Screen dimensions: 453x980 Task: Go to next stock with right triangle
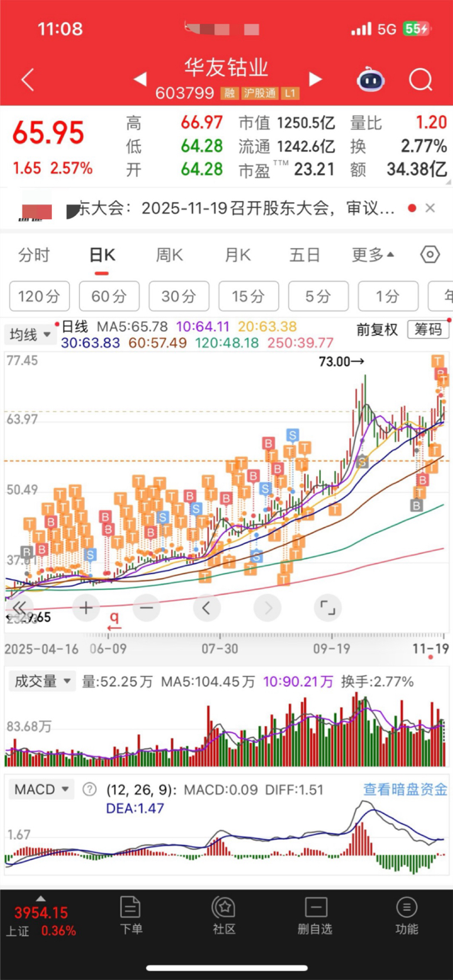[x=316, y=79]
